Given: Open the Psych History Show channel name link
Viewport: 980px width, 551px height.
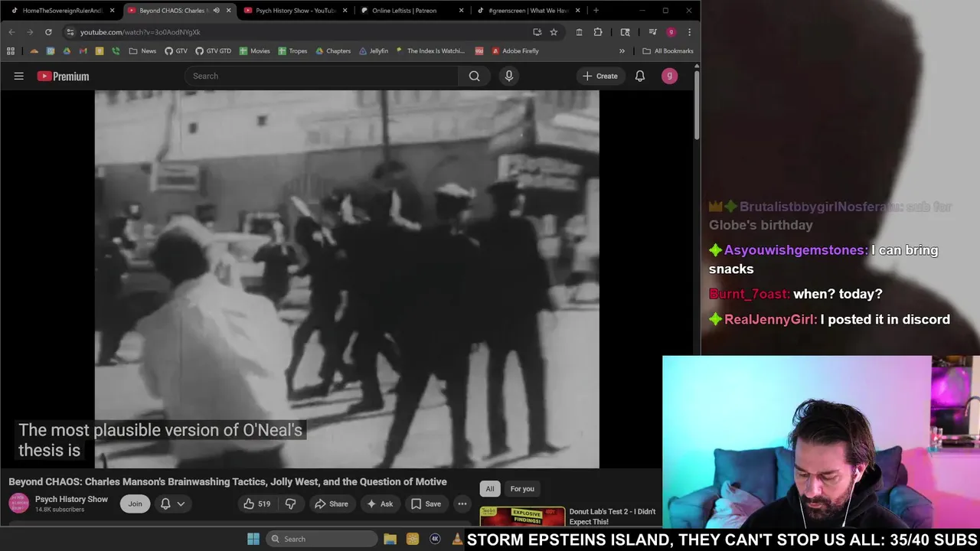Looking at the screenshot, I should pos(71,499).
